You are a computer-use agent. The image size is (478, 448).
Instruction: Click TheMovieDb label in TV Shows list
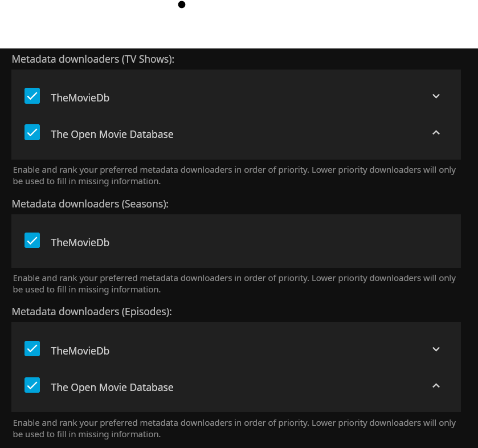[x=80, y=97]
